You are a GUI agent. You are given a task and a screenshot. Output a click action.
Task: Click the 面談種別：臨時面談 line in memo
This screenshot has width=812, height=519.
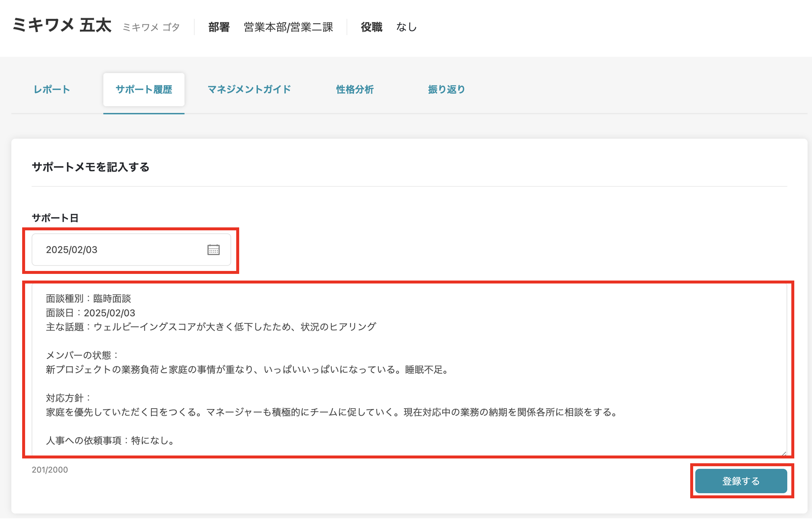(x=89, y=299)
